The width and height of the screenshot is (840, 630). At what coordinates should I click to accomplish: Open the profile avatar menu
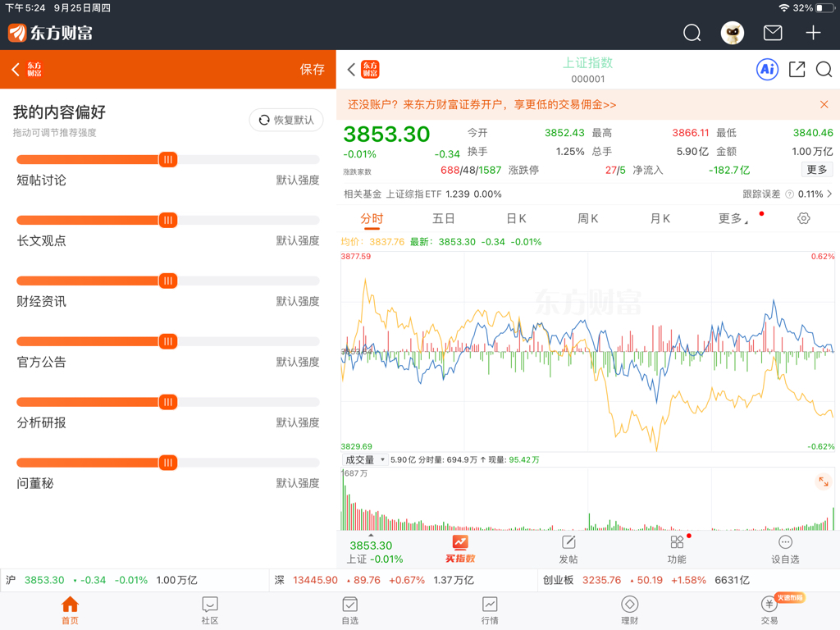coord(733,33)
